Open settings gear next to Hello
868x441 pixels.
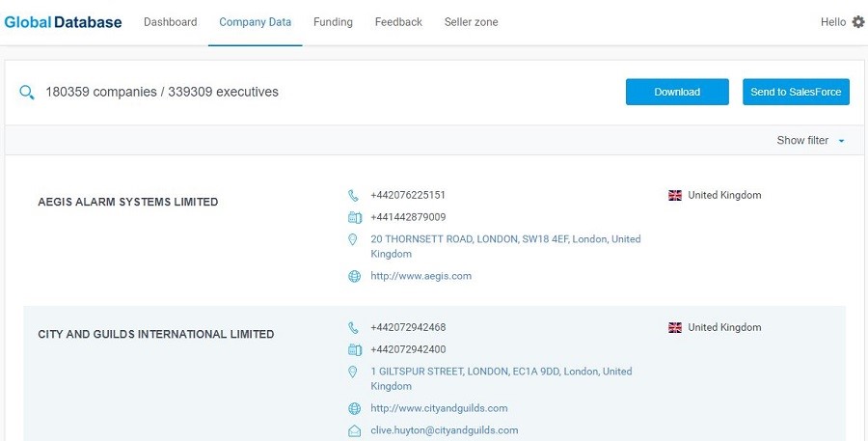858,22
